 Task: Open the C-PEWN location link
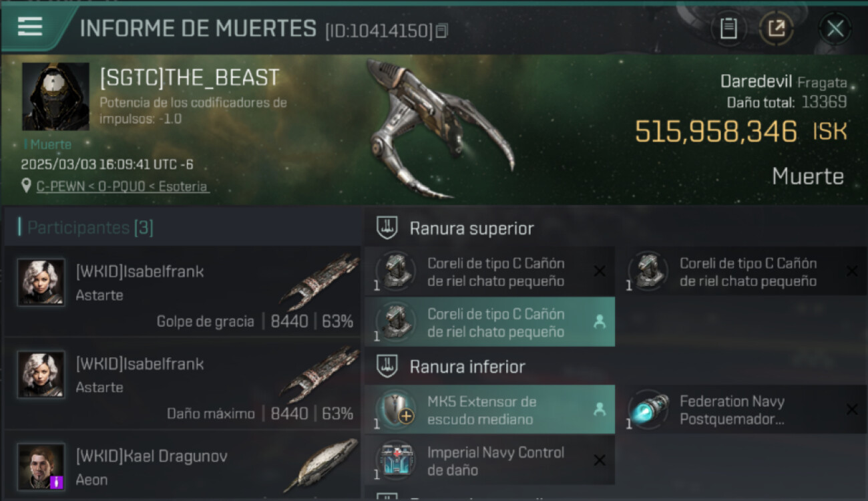(122, 186)
